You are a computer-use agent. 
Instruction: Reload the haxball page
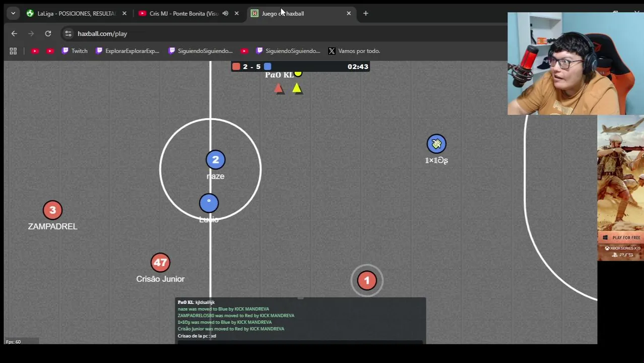point(48,34)
